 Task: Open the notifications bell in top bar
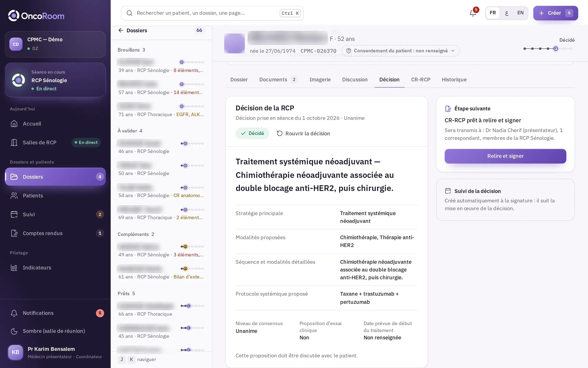tap(473, 13)
